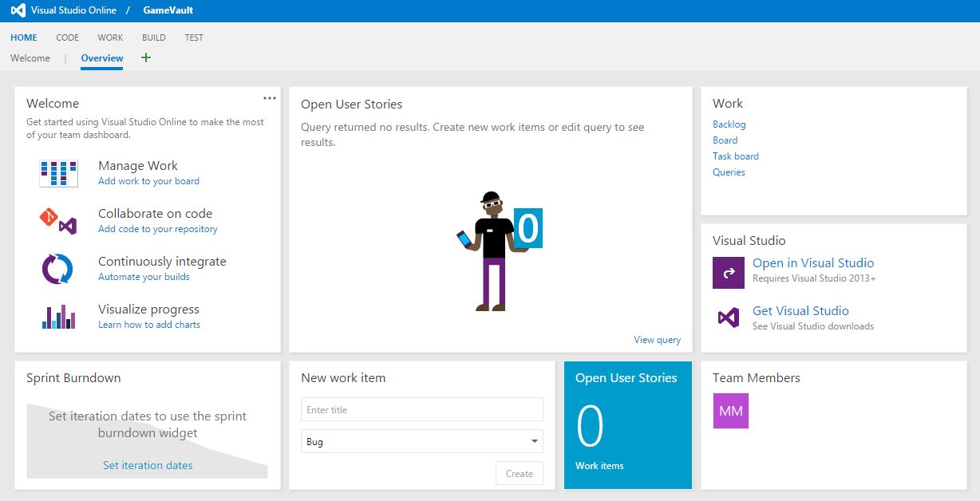Viewport: 980px width, 501px height.
Task: Open the Welcome widget ellipsis menu
Action: [x=270, y=98]
